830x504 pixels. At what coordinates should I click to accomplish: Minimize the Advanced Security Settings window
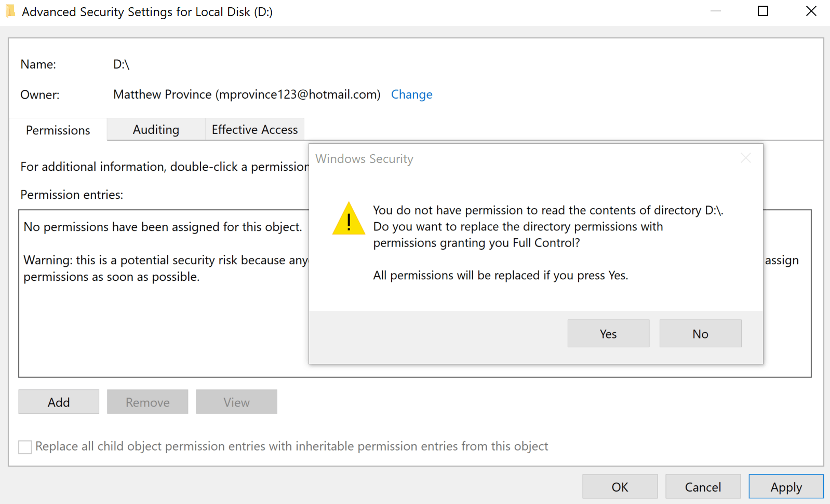click(716, 11)
